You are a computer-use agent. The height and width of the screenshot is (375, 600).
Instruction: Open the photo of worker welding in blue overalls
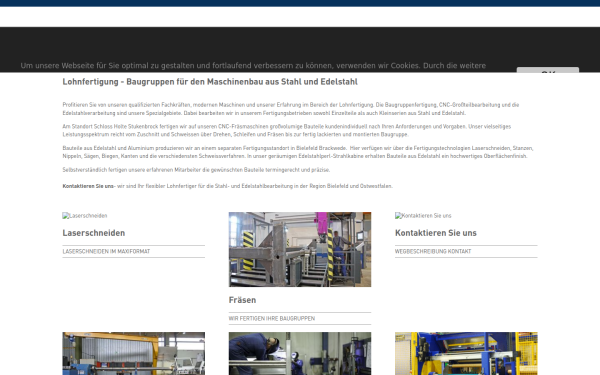pos(300,354)
